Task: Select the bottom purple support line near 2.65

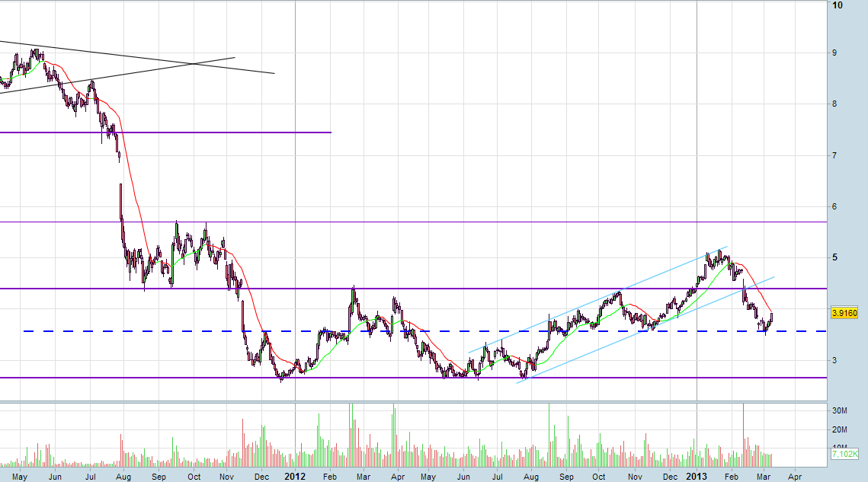Action: coord(413,378)
